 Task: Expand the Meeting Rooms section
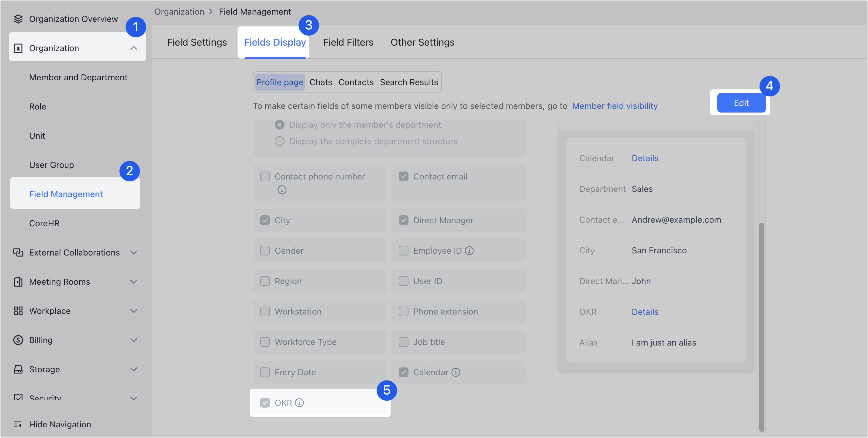click(x=134, y=282)
